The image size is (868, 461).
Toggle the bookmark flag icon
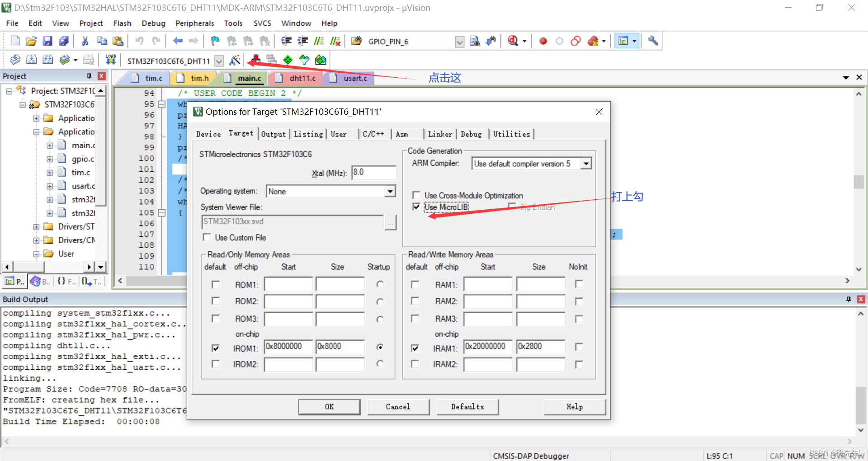click(215, 41)
